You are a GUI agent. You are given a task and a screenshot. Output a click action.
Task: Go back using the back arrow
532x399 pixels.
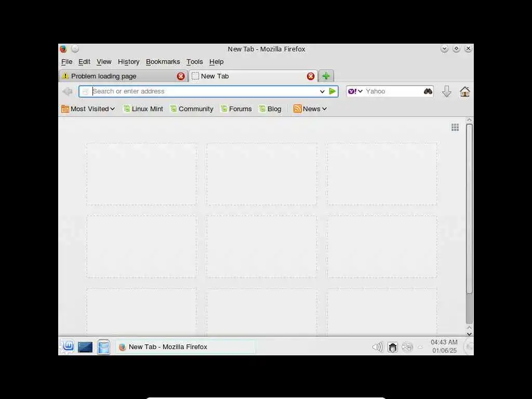(x=68, y=91)
